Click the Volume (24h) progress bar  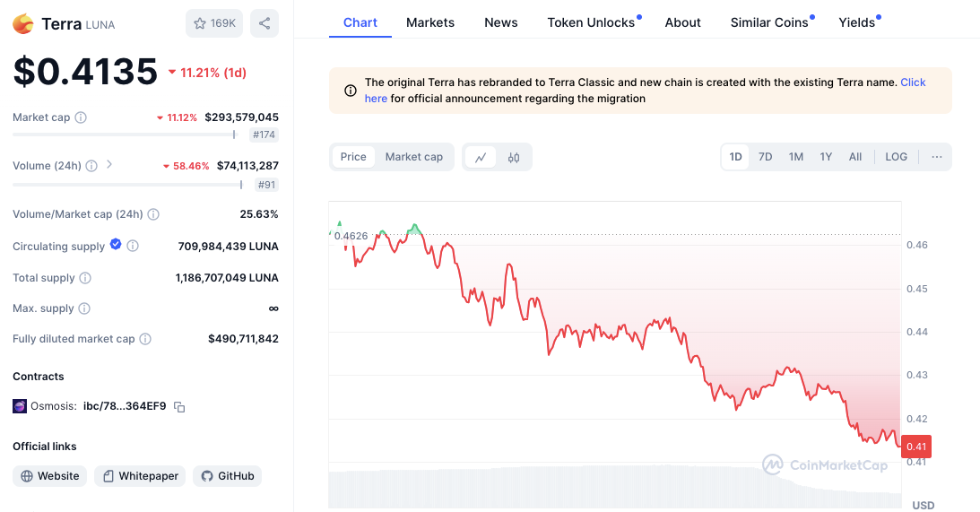tap(127, 185)
